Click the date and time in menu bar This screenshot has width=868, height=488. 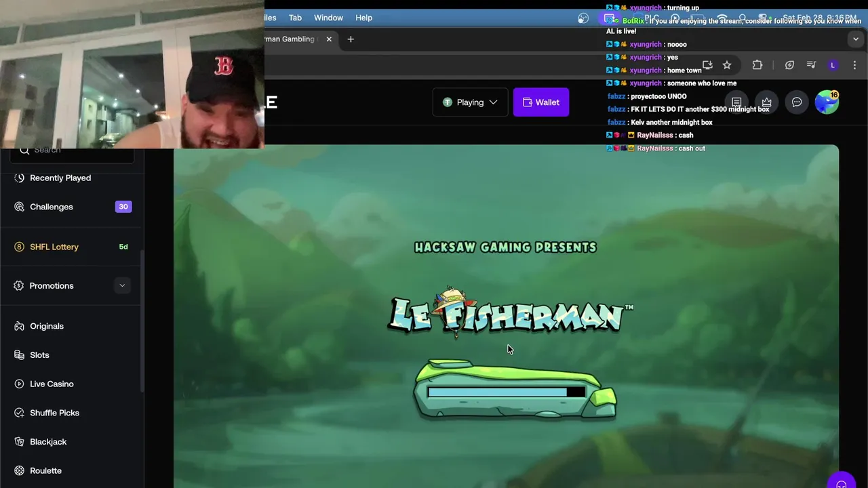pos(819,18)
